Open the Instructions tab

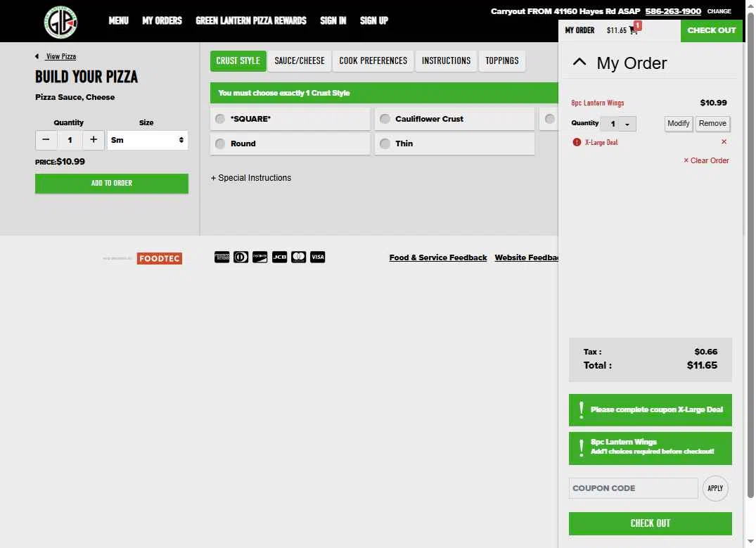point(446,61)
